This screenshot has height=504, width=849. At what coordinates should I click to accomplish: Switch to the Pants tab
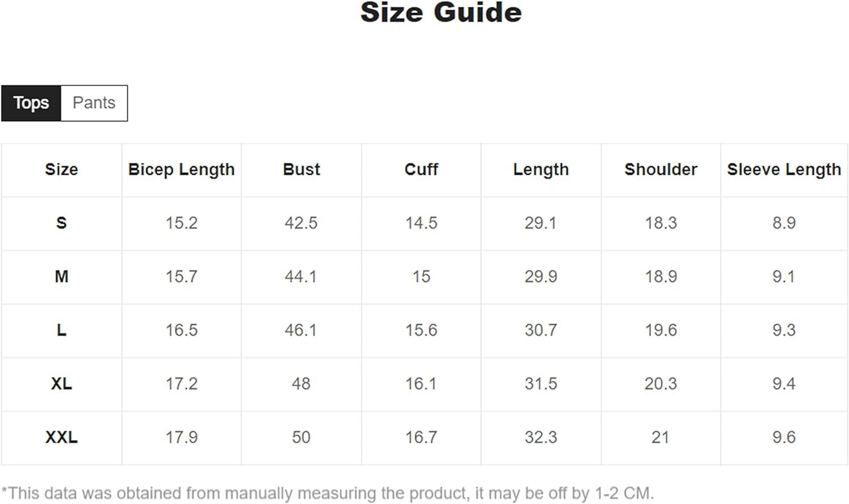94,103
